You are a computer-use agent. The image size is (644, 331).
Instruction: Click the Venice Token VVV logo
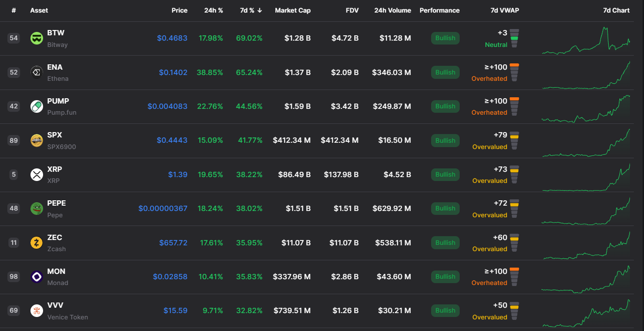(x=37, y=311)
